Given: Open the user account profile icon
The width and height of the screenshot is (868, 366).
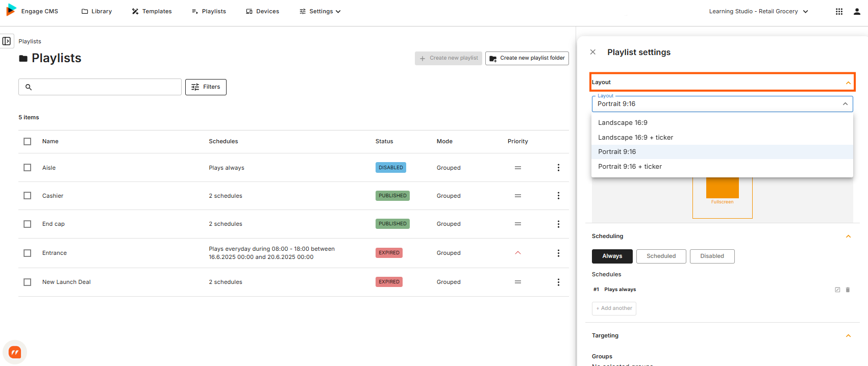Looking at the screenshot, I should click(857, 11).
